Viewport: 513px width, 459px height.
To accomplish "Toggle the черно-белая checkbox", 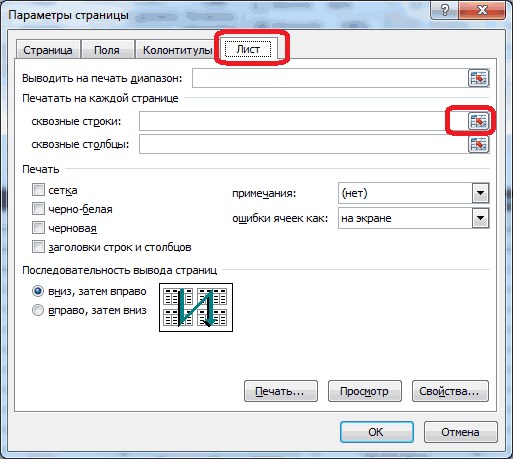I will 38,209.
